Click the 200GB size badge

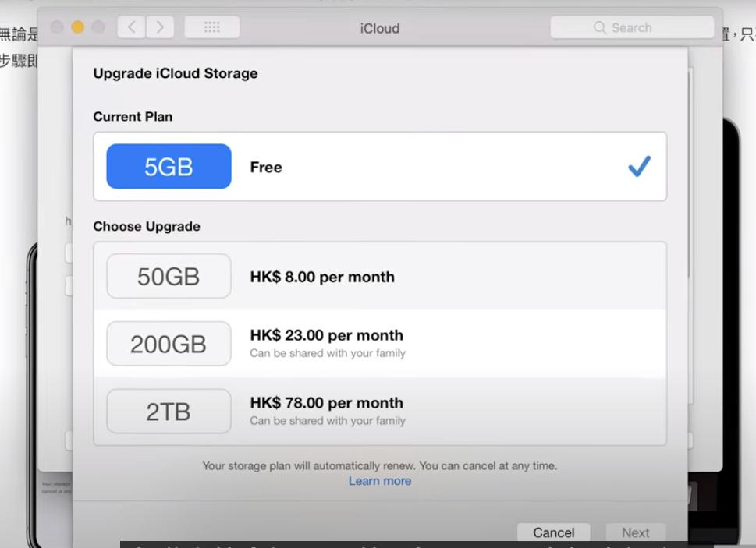[x=169, y=344]
